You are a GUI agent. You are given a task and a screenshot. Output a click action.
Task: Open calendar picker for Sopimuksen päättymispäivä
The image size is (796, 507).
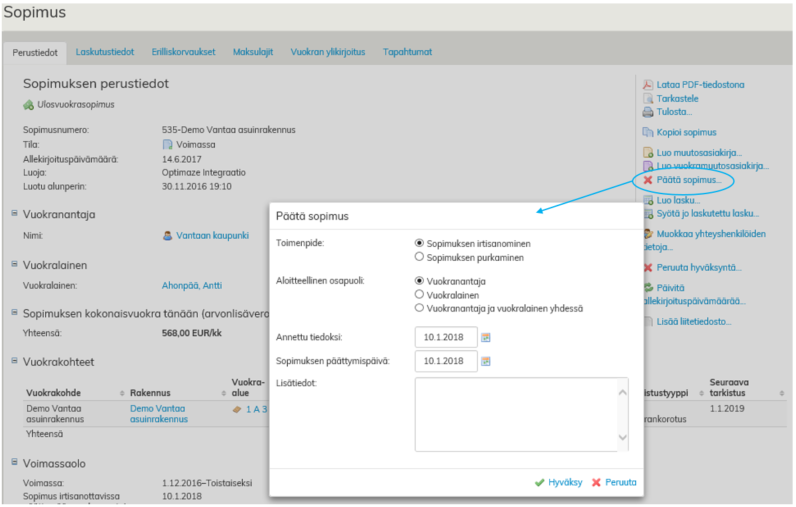[x=487, y=361]
